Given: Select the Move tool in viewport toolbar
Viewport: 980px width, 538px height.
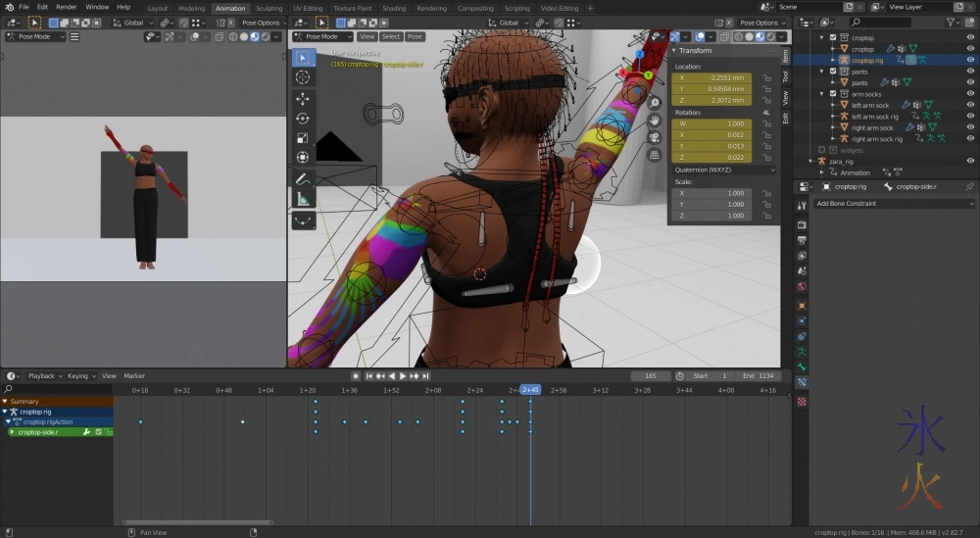Looking at the screenshot, I should [x=303, y=98].
